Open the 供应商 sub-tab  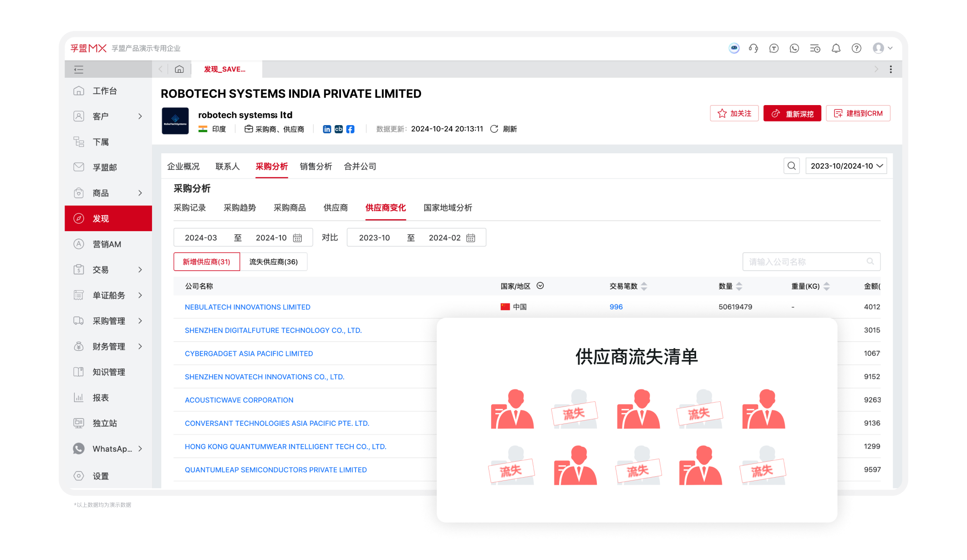[336, 208]
